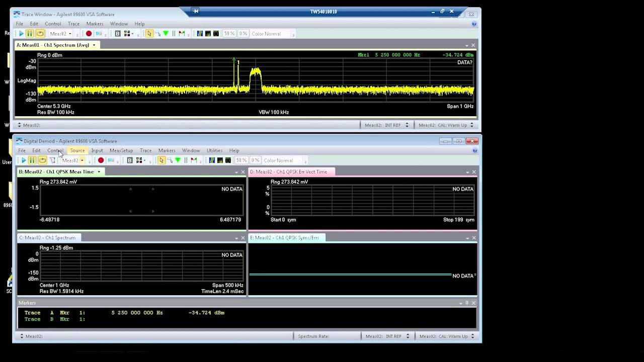Click red-green M flag icon in Trace Window
This screenshot has height=362, width=644.
click(182, 34)
